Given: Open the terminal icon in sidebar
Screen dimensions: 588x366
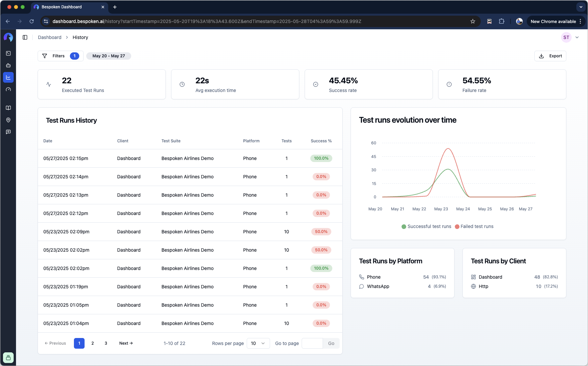Looking at the screenshot, I should pyautogui.click(x=8, y=53).
